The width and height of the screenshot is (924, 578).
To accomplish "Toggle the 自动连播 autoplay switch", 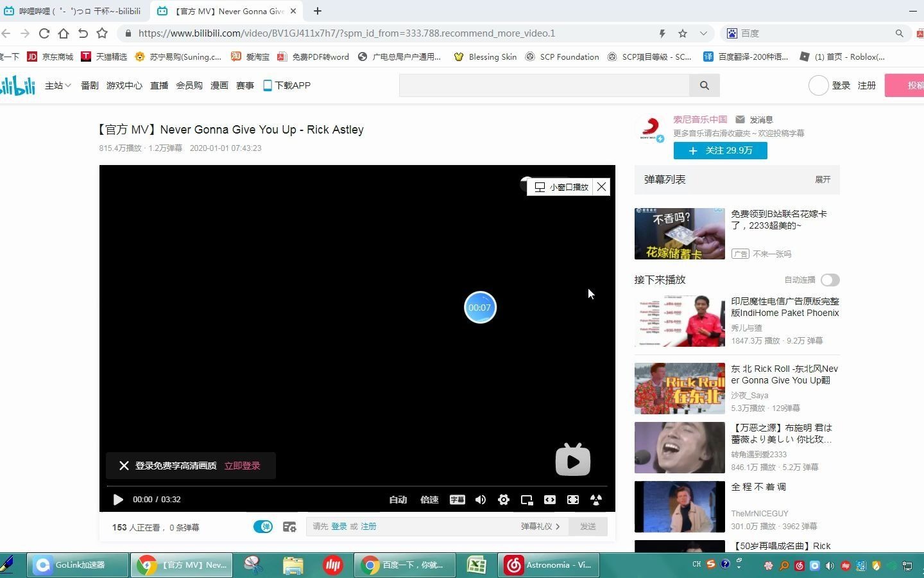I will (x=830, y=280).
